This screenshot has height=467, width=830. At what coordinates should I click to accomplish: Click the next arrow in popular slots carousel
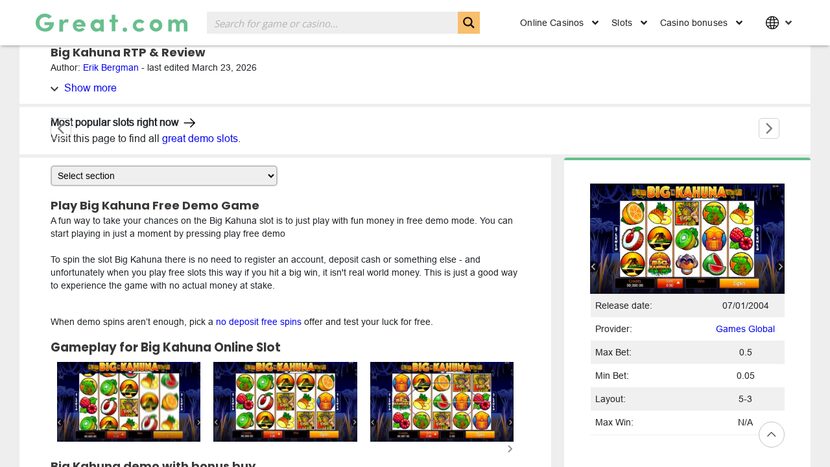coord(768,128)
